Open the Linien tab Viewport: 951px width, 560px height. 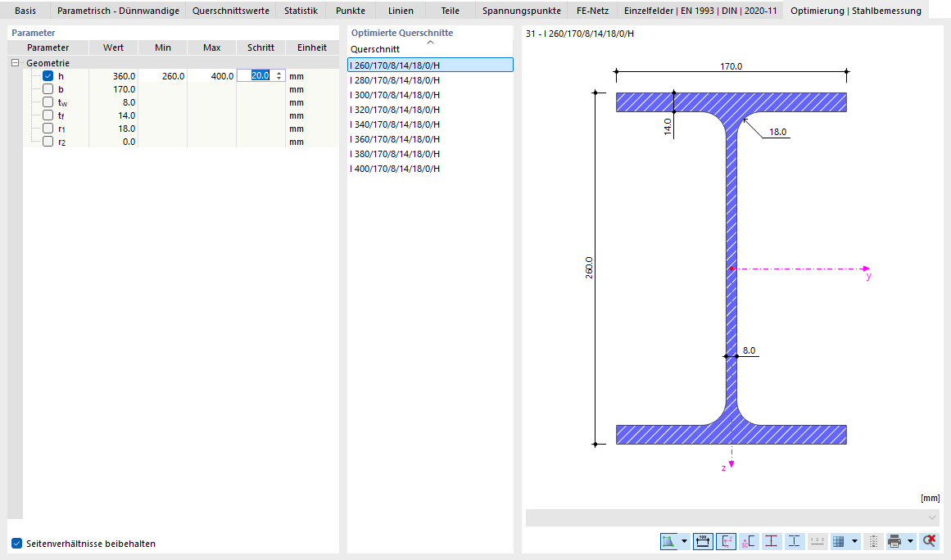(x=401, y=11)
